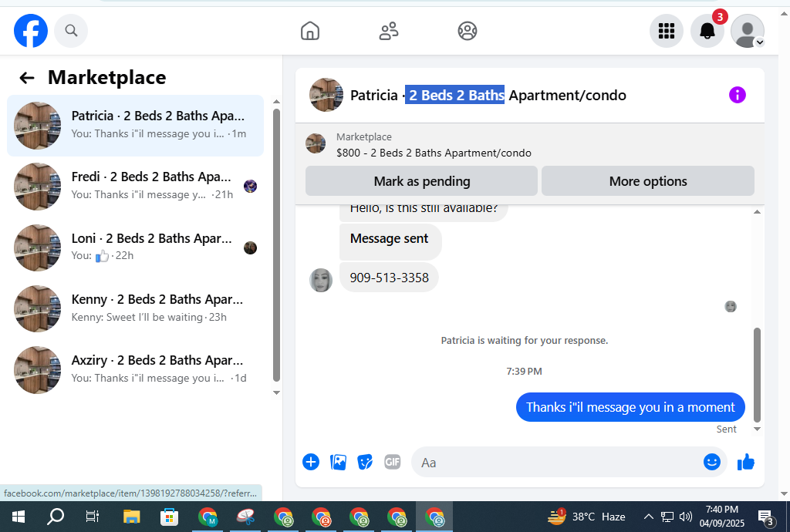Click the 909-513-3358 message bubble
This screenshot has height=532, width=790.
click(389, 278)
